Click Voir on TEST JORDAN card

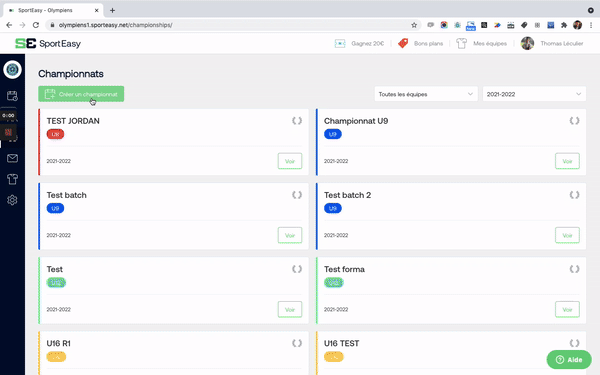(290, 161)
